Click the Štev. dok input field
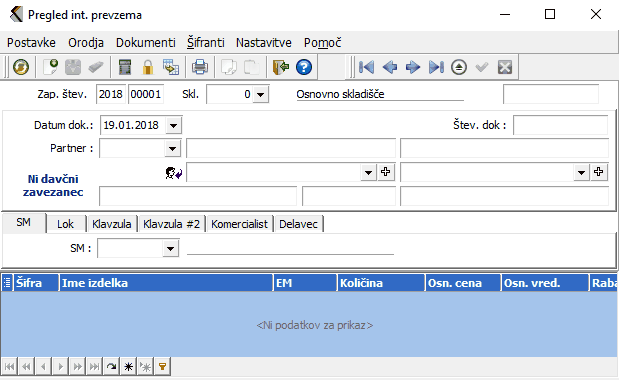The image size is (619, 380). coord(560,125)
